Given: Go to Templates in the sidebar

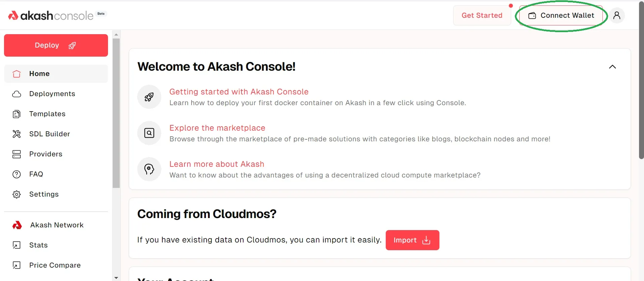Looking at the screenshot, I should click(x=47, y=114).
